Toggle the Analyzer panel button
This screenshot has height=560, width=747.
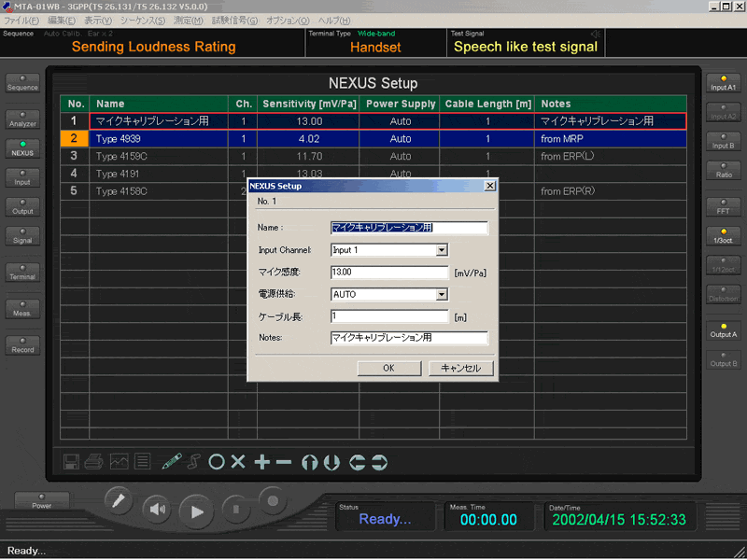tap(22, 119)
